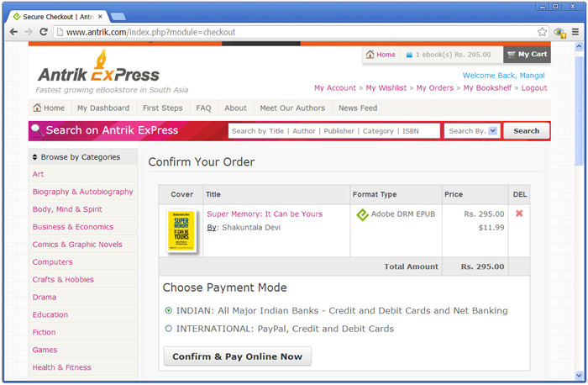Delete the item with red X
Viewport: 588px width, 385px height.
click(519, 214)
